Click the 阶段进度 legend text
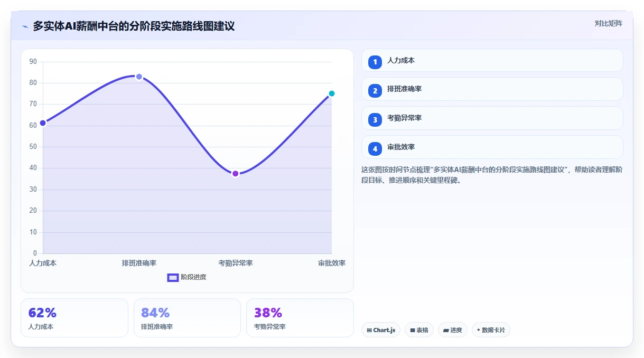Screen dimensions: 644x358 193,277
